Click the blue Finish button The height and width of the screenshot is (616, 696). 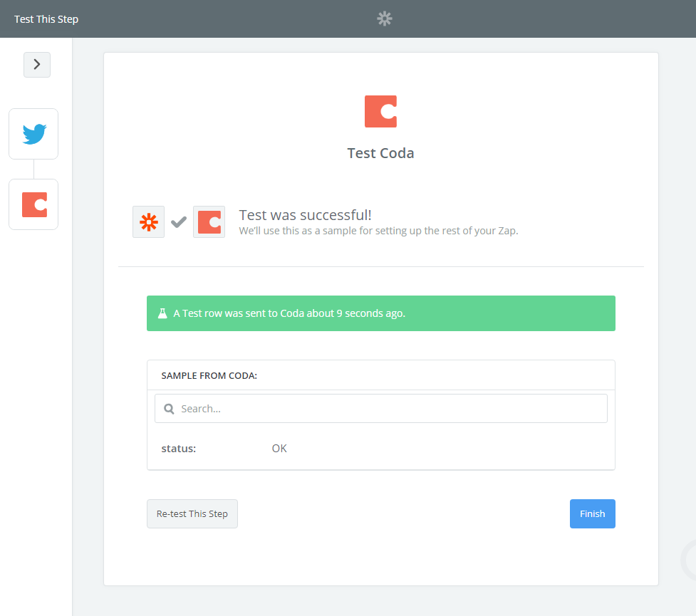(x=592, y=514)
